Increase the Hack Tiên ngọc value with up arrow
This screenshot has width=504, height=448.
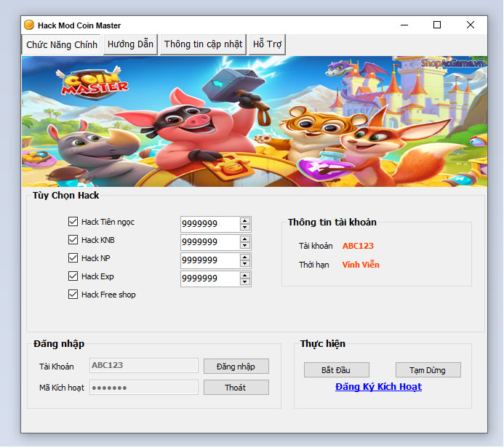point(245,220)
